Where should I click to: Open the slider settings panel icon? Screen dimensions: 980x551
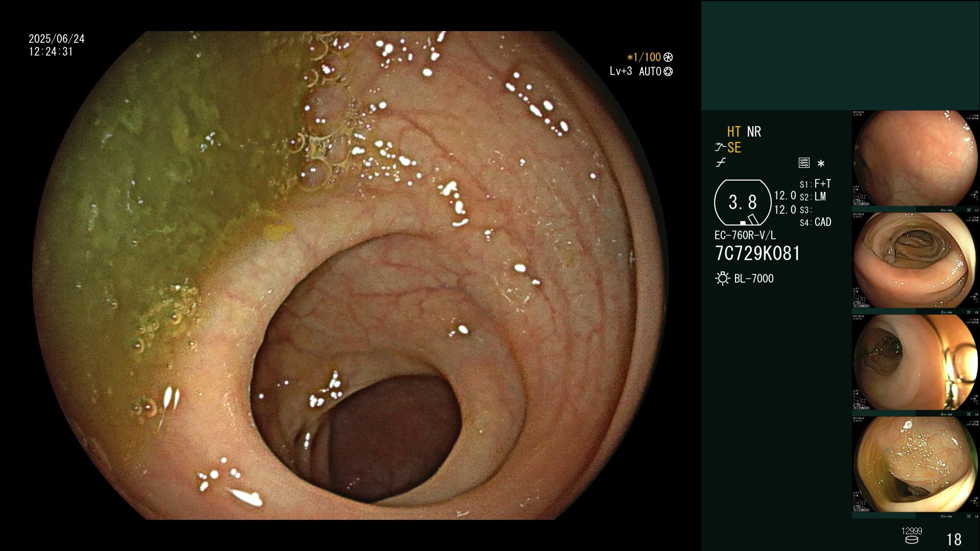(804, 163)
